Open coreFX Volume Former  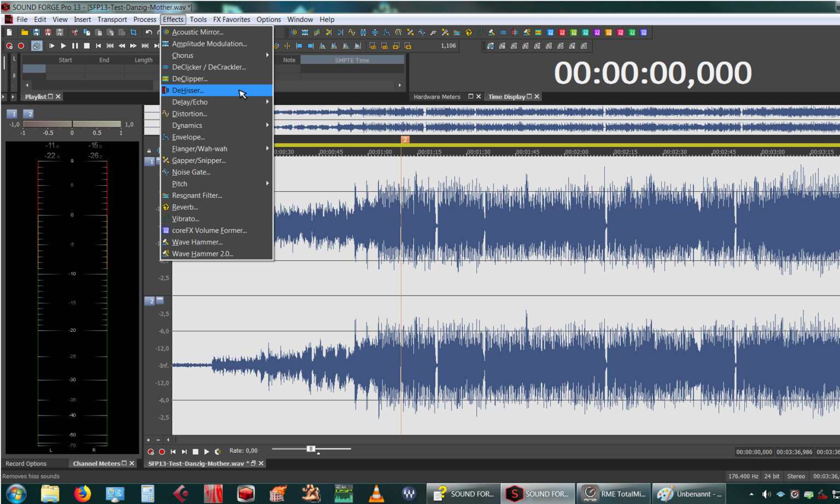(217, 231)
